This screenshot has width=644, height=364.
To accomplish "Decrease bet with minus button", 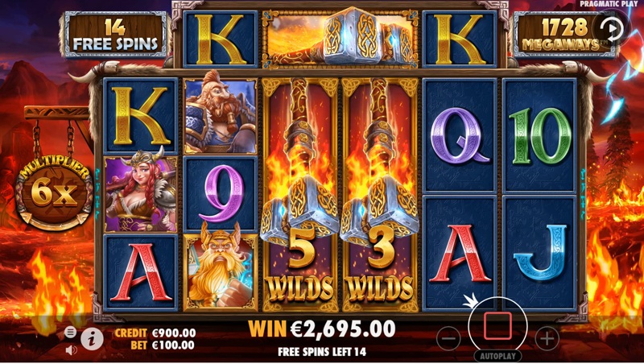I will 448,338.
